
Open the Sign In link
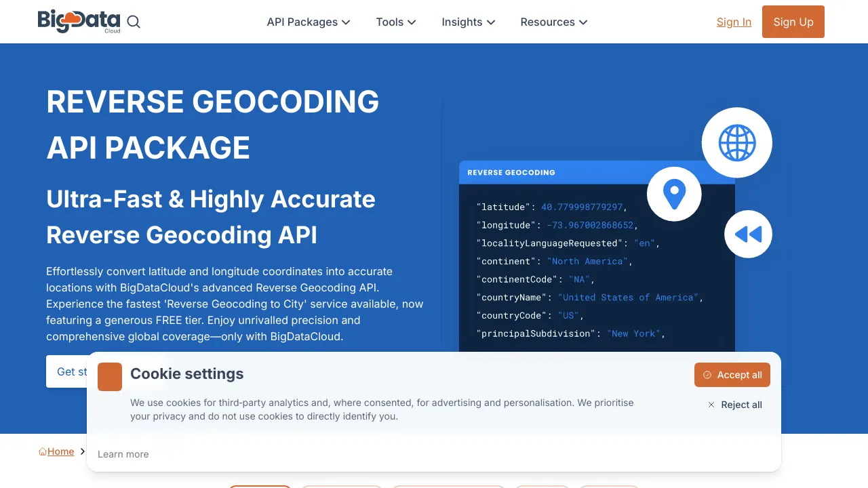[734, 22]
